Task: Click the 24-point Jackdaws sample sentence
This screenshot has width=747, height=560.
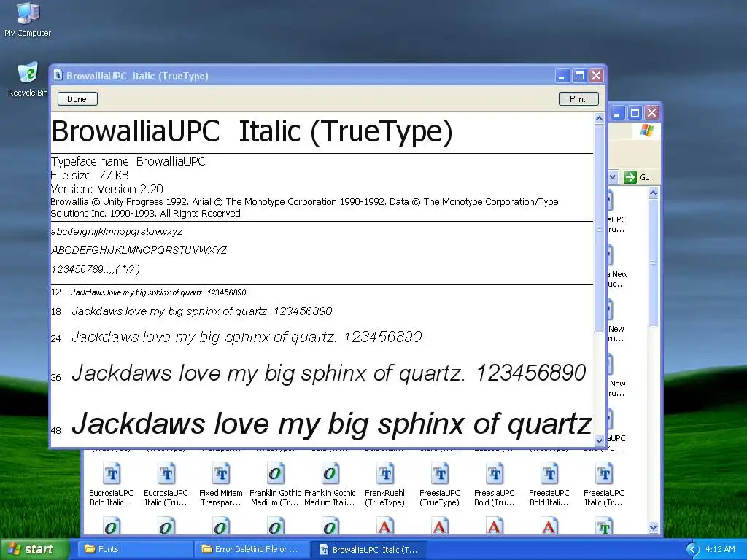Action: [x=247, y=337]
